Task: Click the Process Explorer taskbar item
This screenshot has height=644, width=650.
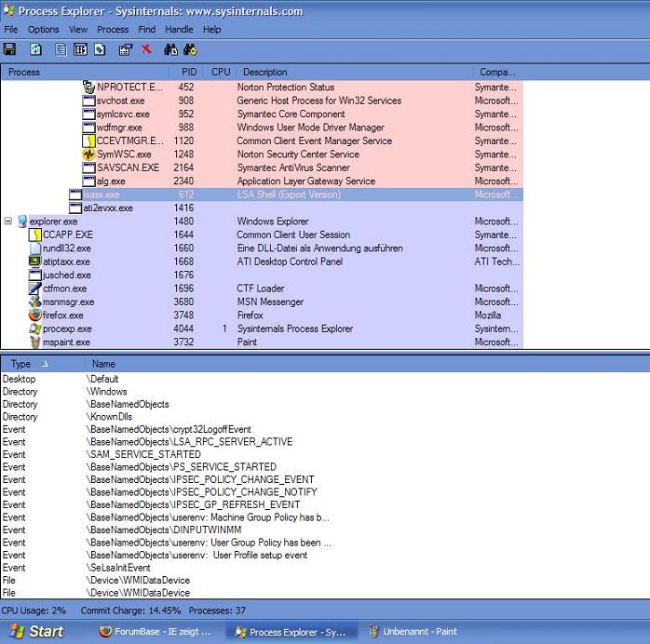Action: [x=291, y=632]
